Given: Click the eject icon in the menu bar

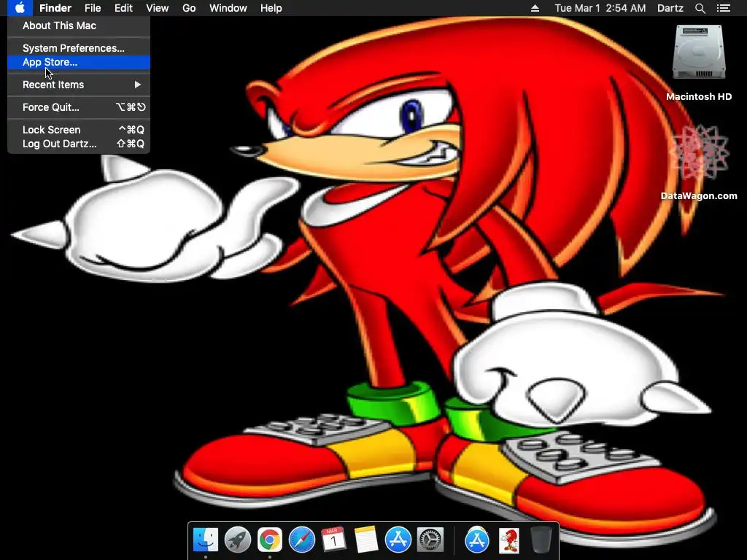Looking at the screenshot, I should (535, 8).
